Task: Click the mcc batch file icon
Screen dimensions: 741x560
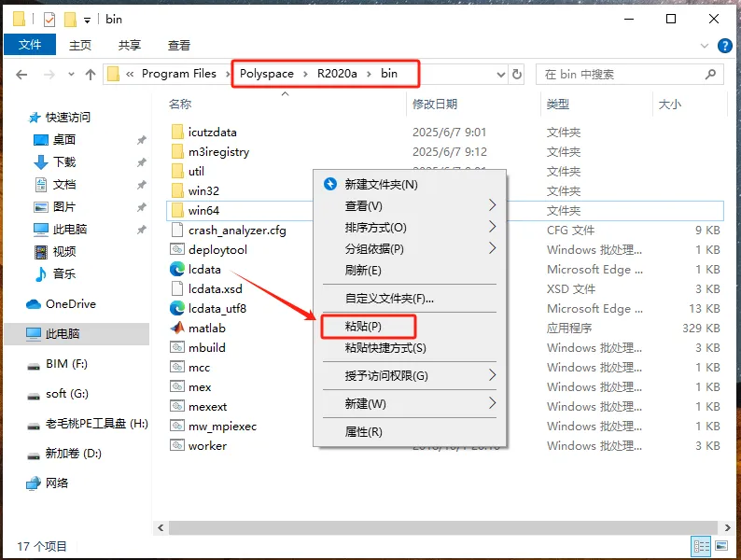Action: (x=177, y=367)
